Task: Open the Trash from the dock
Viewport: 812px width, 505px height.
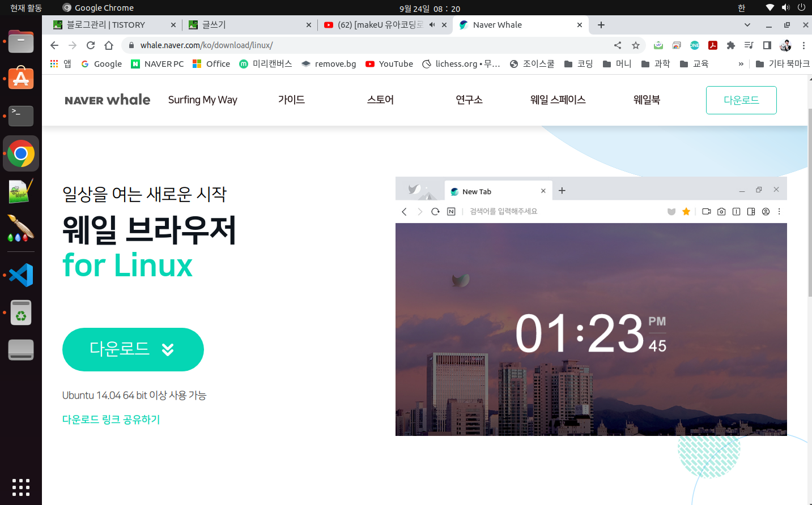Action: 21,313
